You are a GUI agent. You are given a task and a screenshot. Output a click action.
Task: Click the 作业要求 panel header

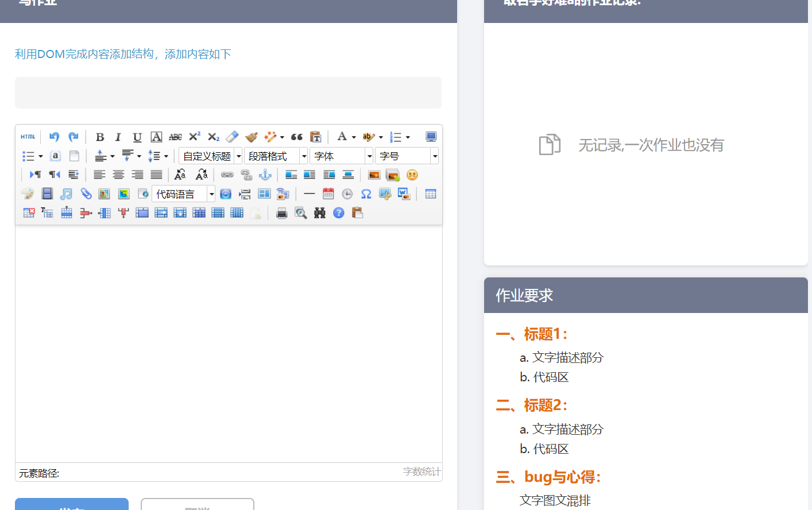[646, 295]
